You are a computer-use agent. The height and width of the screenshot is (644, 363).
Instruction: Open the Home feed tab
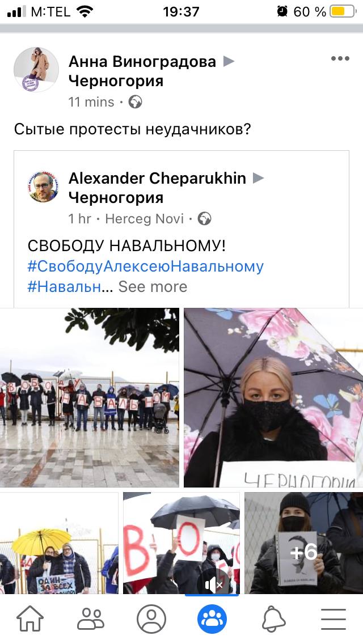pos(30,618)
